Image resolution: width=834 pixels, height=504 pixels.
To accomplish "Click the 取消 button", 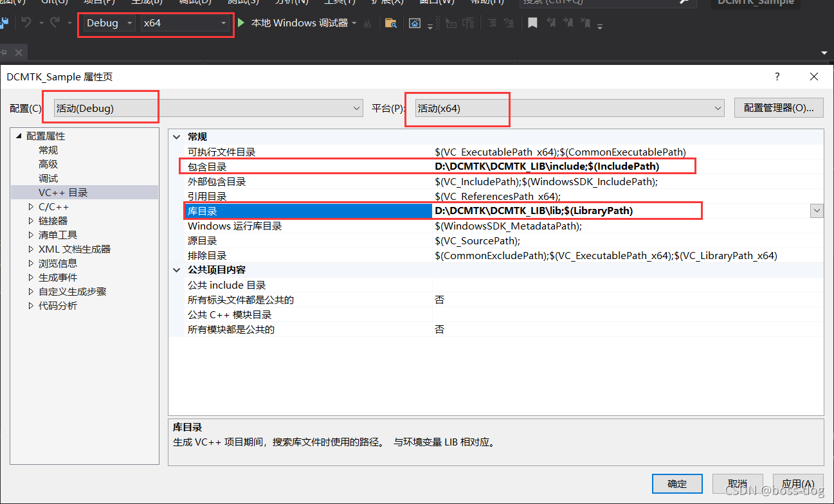I will click(738, 483).
